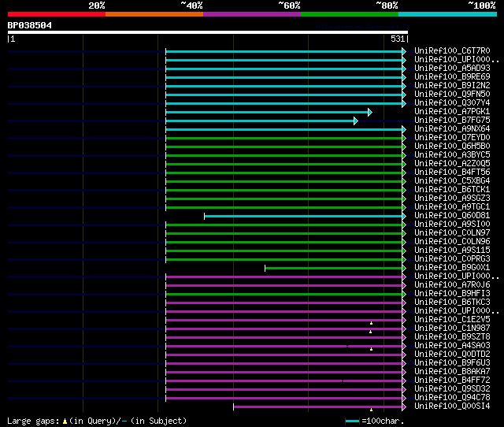Select the UniRef100_Q6H5B0 label
The height and width of the screenshot is (427, 504).
[452, 147]
